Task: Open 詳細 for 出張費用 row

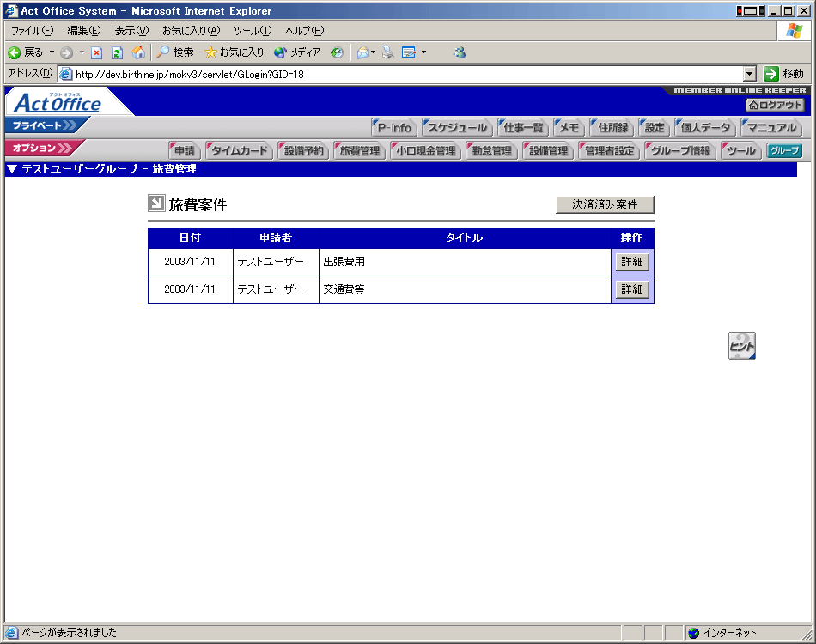Action: point(631,262)
